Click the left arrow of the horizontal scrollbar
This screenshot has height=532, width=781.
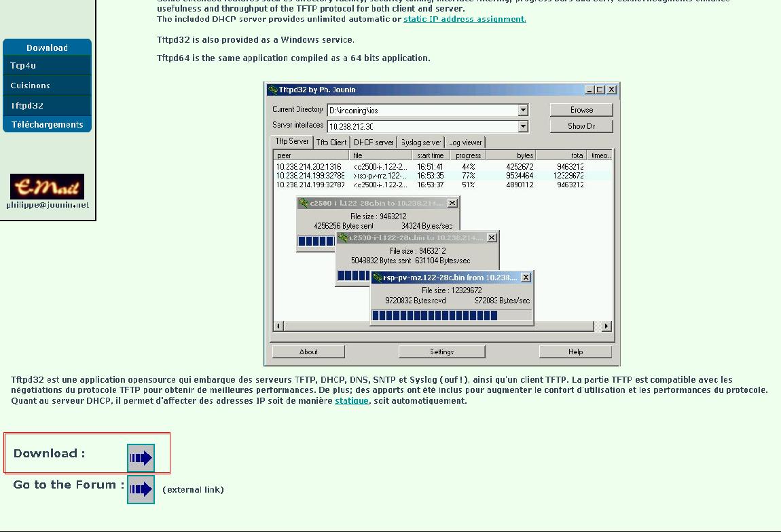point(279,326)
